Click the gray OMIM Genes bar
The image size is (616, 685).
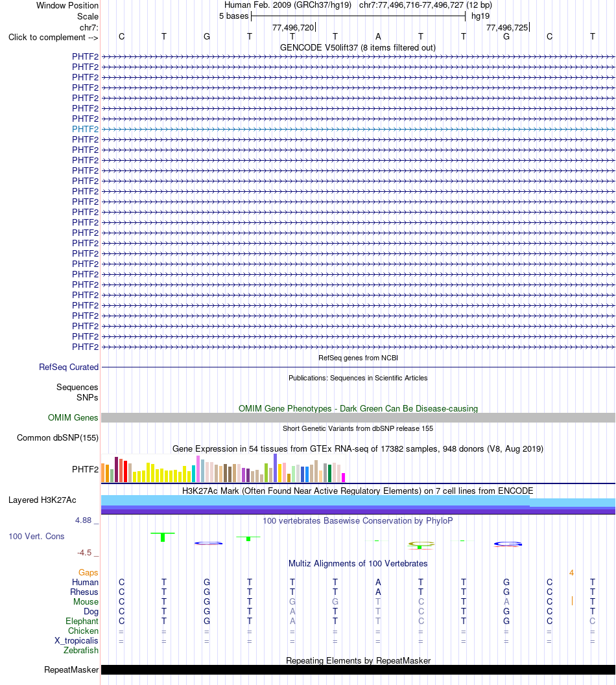tap(358, 417)
